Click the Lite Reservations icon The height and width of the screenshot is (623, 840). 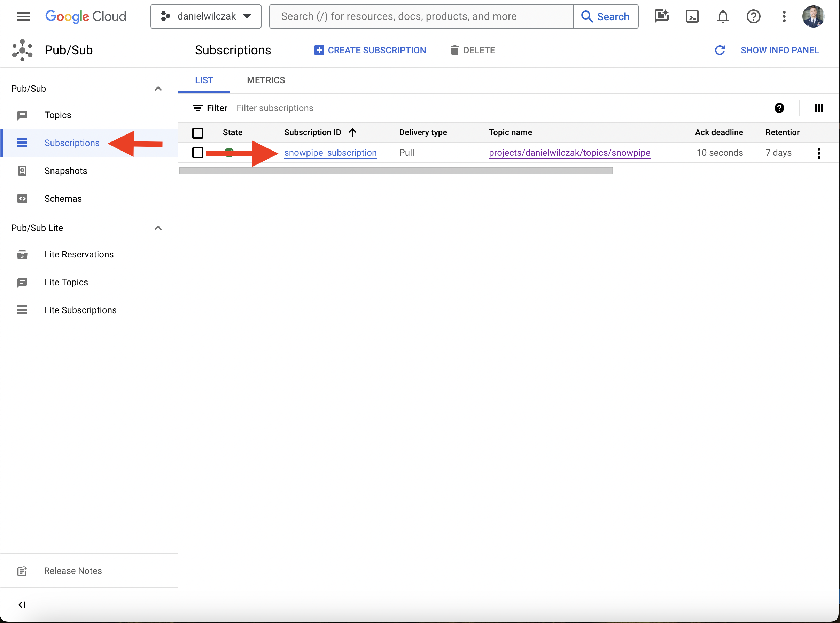(x=22, y=255)
